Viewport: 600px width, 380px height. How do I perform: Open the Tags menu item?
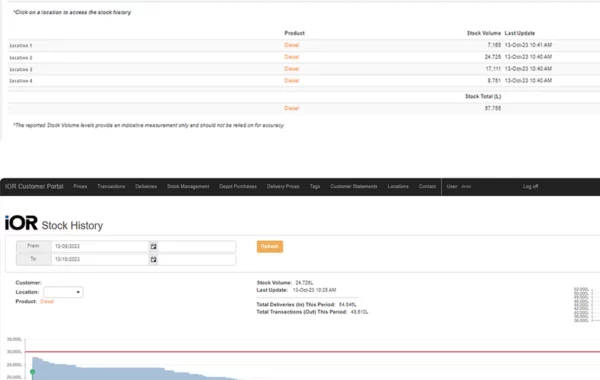[315, 186]
